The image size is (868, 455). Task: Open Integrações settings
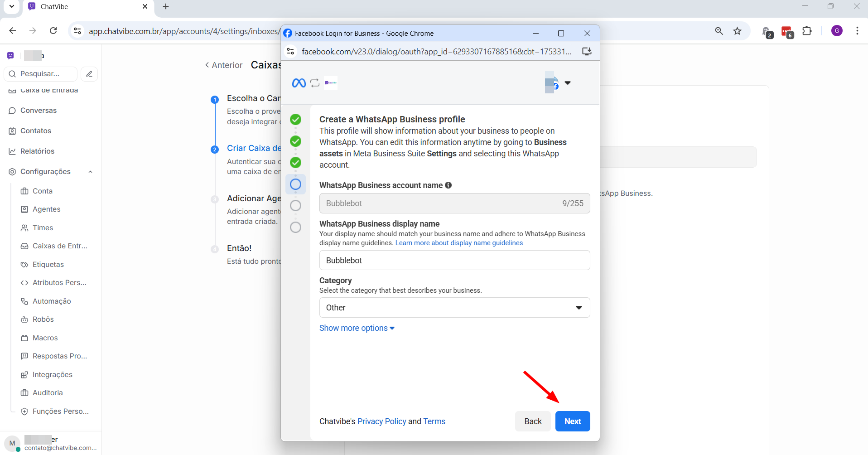[53, 374]
